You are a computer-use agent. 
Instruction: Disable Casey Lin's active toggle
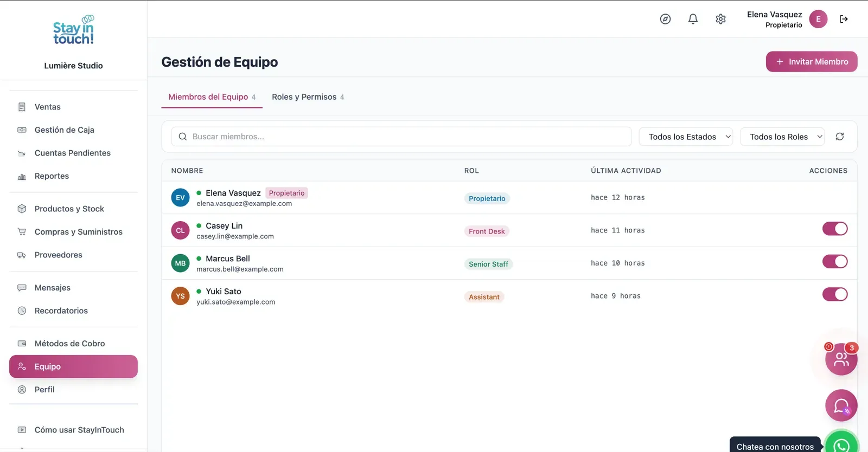coord(835,229)
